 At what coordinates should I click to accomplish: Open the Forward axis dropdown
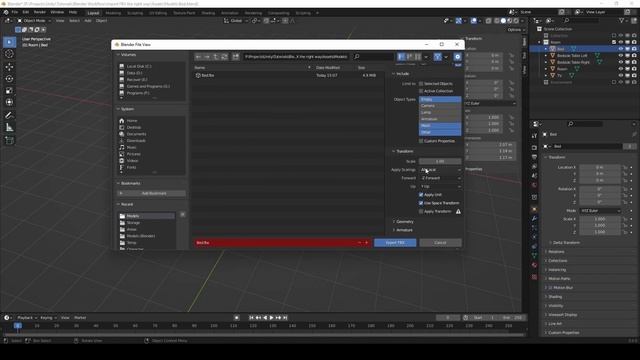(440, 178)
